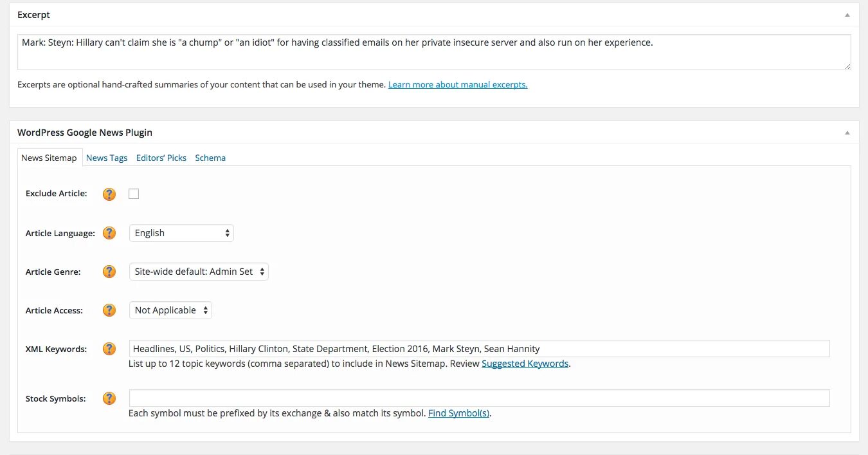Click the Stock Symbols label
Screen dimensions: 868x455
click(x=56, y=398)
